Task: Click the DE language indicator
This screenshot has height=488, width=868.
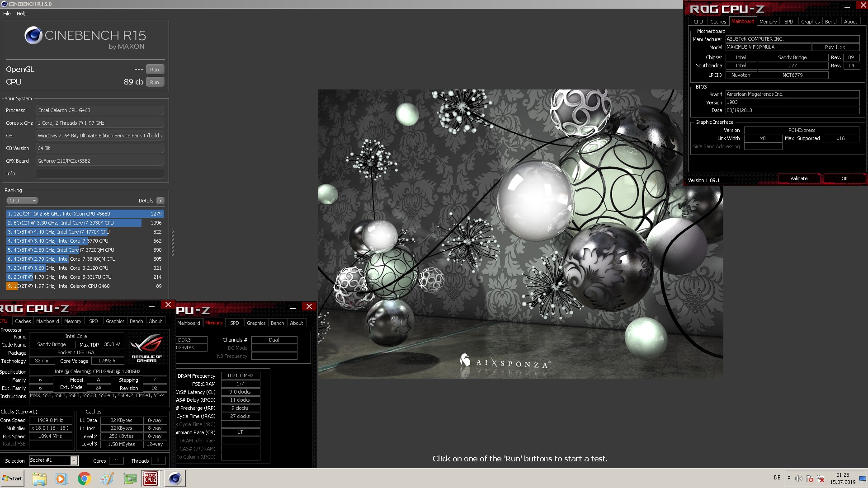Action: pos(777,478)
